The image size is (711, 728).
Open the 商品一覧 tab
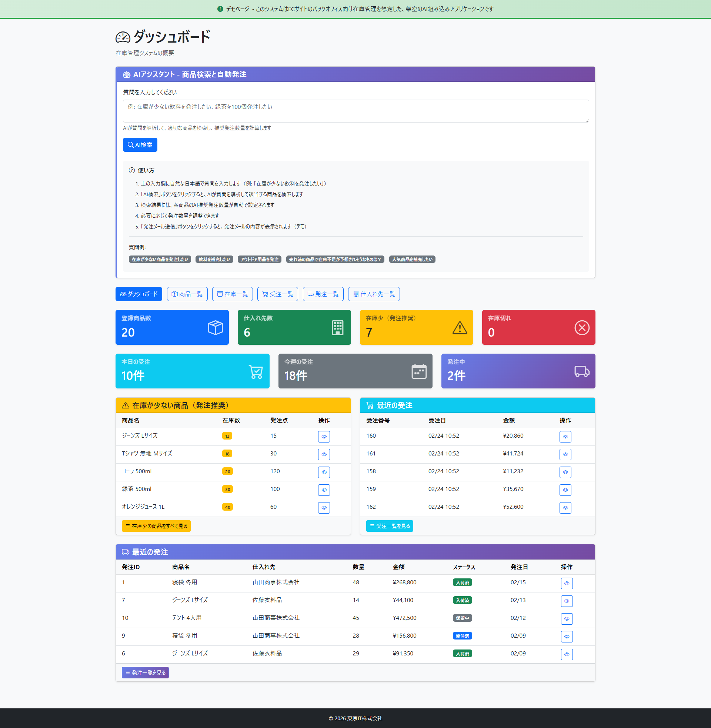click(187, 294)
